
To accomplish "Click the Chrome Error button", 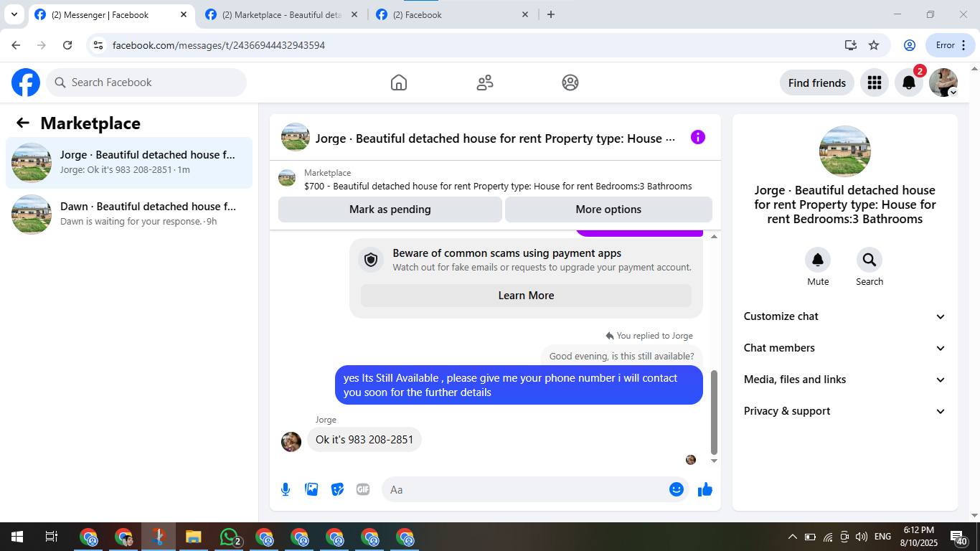I will pos(951,45).
